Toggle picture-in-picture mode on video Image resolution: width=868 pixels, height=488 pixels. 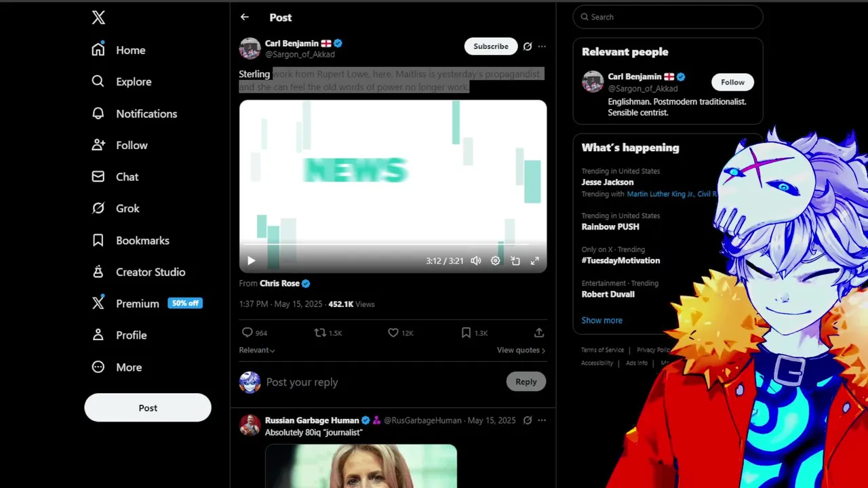pos(515,260)
